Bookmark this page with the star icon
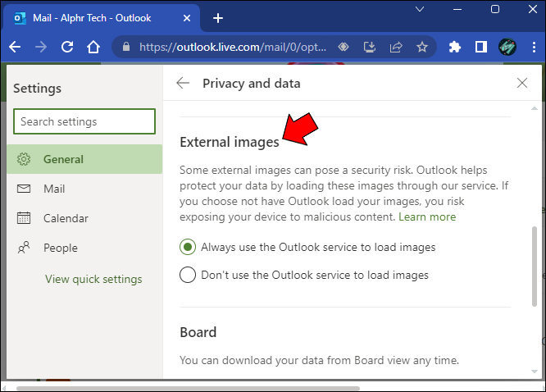Screen dimensions: 546x392 coord(422,48)
